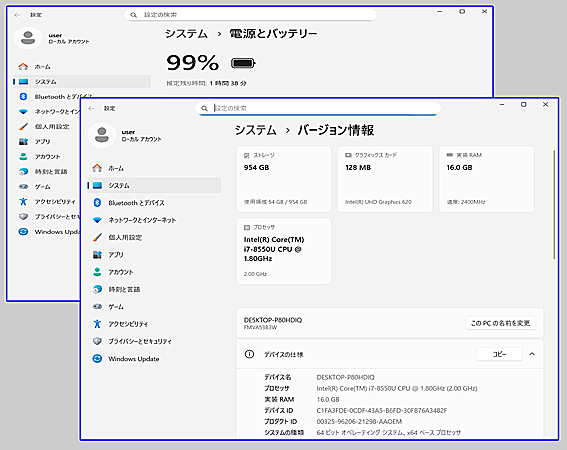This screenshot has height=450, width=567.
Task: Open アクセシビリティ label in front window sidebar
Action: coord(128,324)
